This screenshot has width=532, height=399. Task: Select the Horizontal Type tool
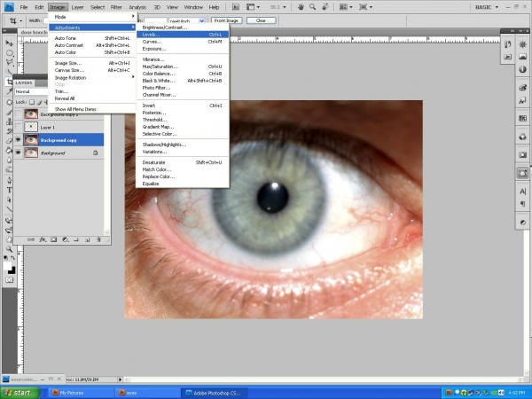pos(9,190)
